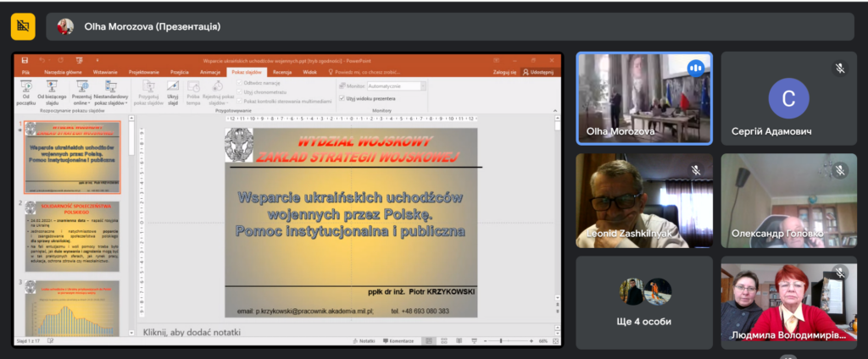Click the Zaloguj się link
Image resolution: width=868 pixels, height=359 pixels.
[506, 73]
